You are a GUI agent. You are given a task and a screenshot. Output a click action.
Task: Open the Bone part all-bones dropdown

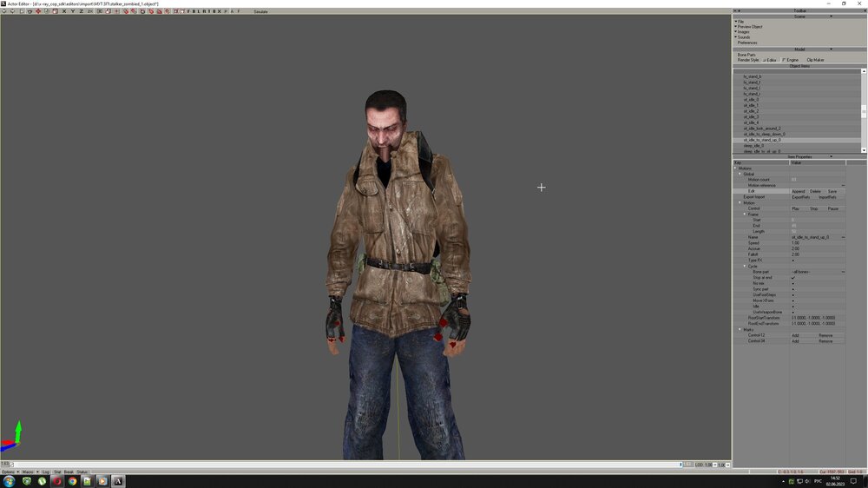pos(843,272)
